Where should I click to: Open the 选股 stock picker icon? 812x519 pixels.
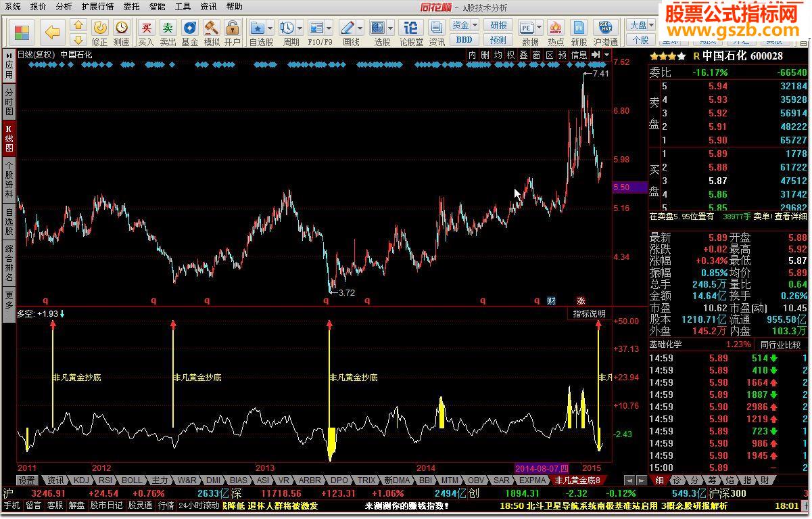(x=378, y=28)
